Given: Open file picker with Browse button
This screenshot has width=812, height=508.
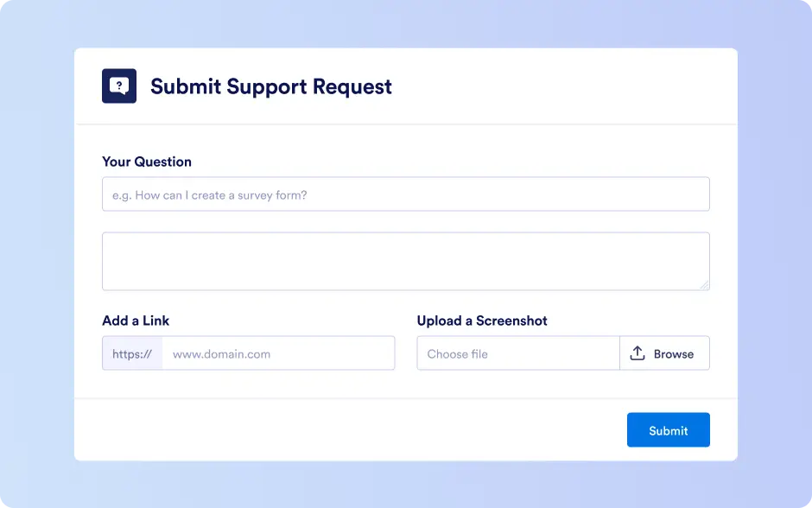Looking at the screenshot, I should click(x=665, y=353).
